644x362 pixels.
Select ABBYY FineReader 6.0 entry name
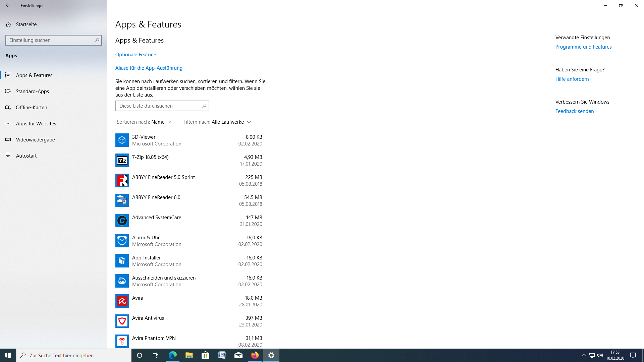pyautogui.click(x=156, y=197)
